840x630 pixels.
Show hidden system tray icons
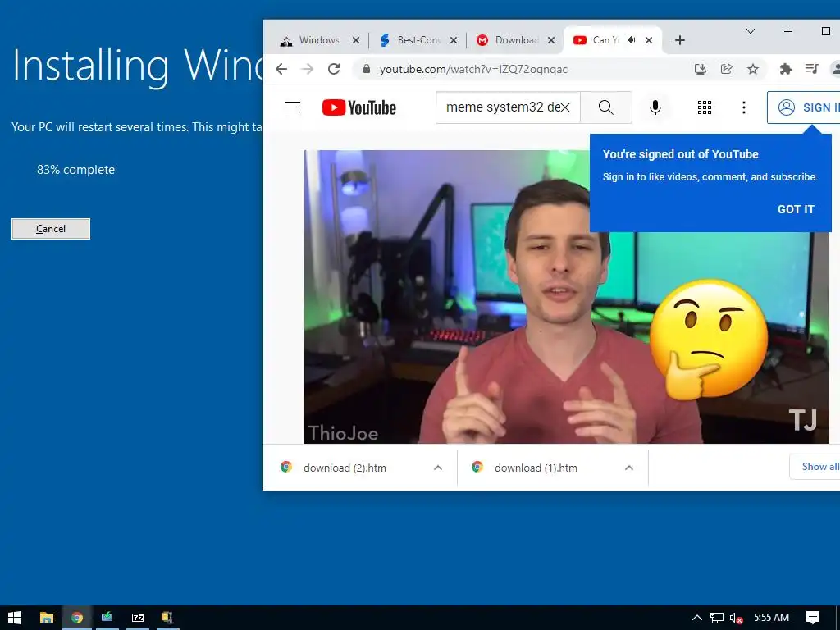coord(696,618)
